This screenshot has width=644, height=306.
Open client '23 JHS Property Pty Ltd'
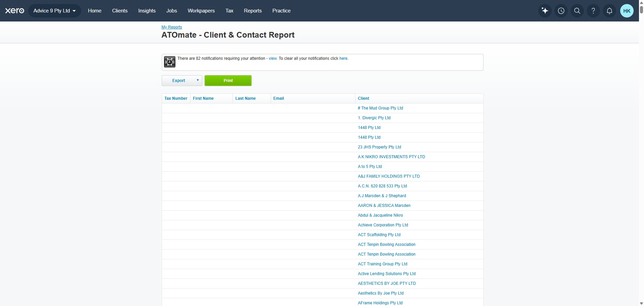point(379,147)
